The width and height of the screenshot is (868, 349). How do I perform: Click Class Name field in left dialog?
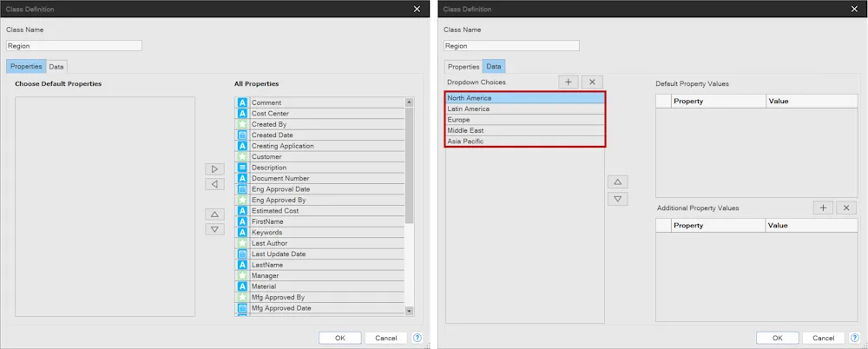74,46
